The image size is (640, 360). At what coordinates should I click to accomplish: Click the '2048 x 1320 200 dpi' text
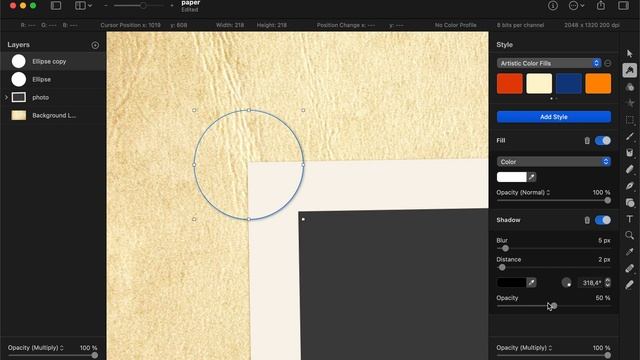tap(592, 25)
